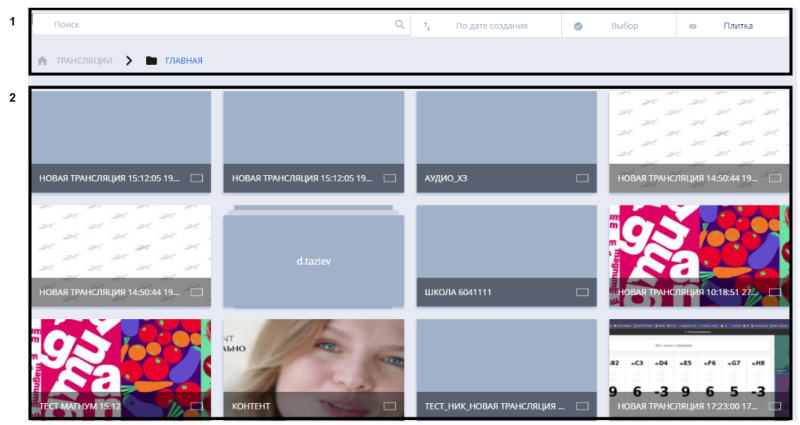Click the screen icon on КОНТЕНТ tile
The width and height of the screenshot is (800, 425).
[x=389, y=407]
